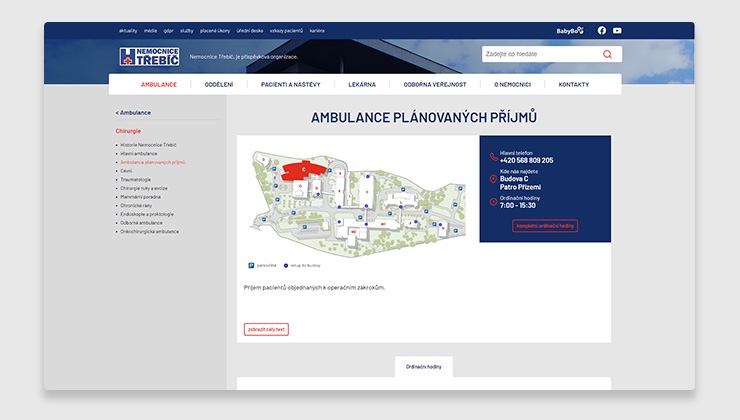Click the location pin icon

point(493,179)
